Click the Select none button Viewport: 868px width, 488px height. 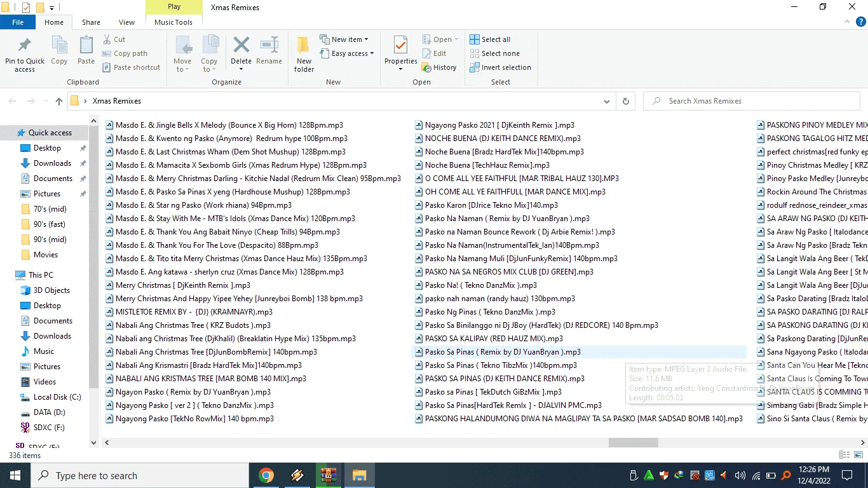[x=494, y=53]
